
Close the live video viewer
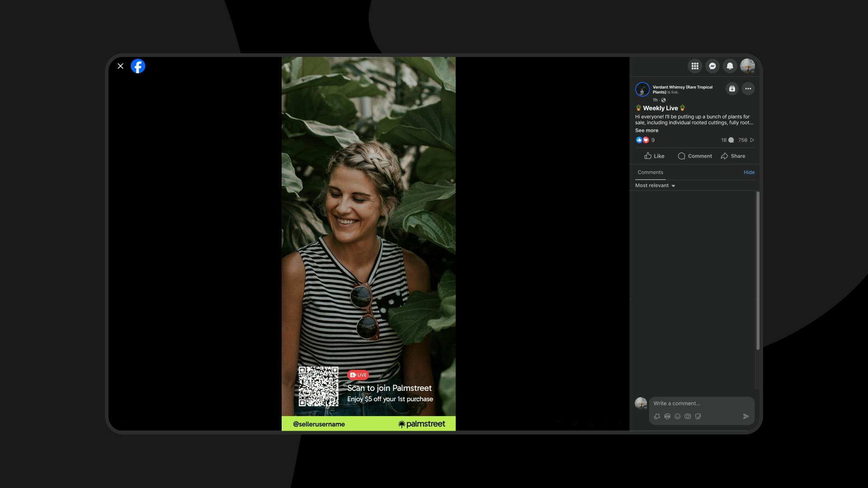click(x=120, y=66)
